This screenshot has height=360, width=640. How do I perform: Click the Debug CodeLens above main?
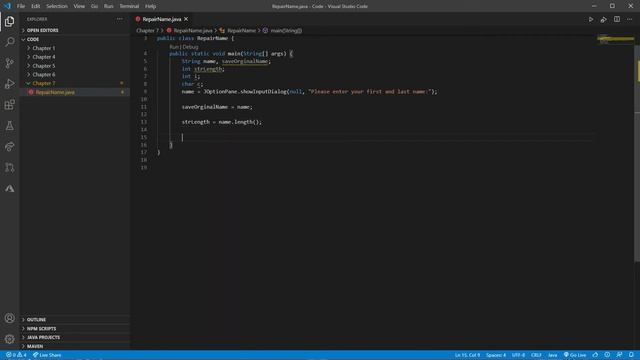(x=190, y=47)
